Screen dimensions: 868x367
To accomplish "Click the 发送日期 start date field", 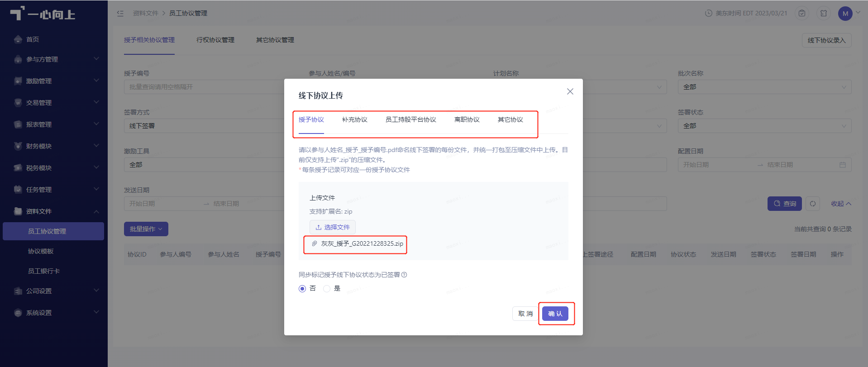I will [163, 204].
